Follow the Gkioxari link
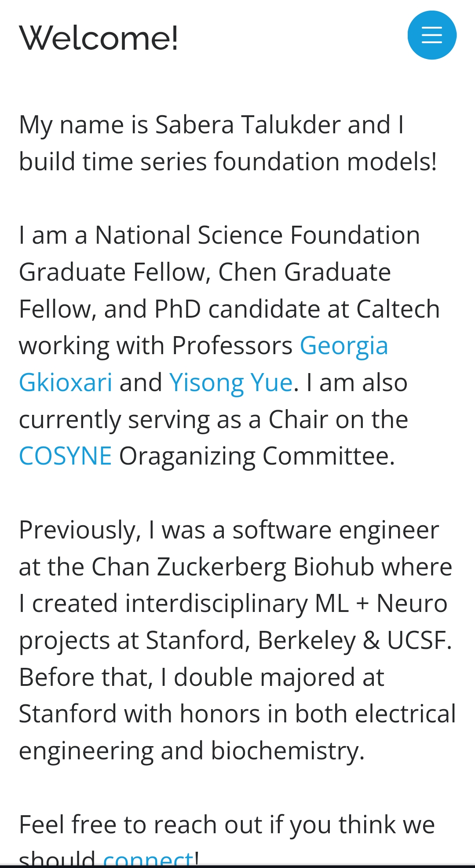 coord(66,382)
